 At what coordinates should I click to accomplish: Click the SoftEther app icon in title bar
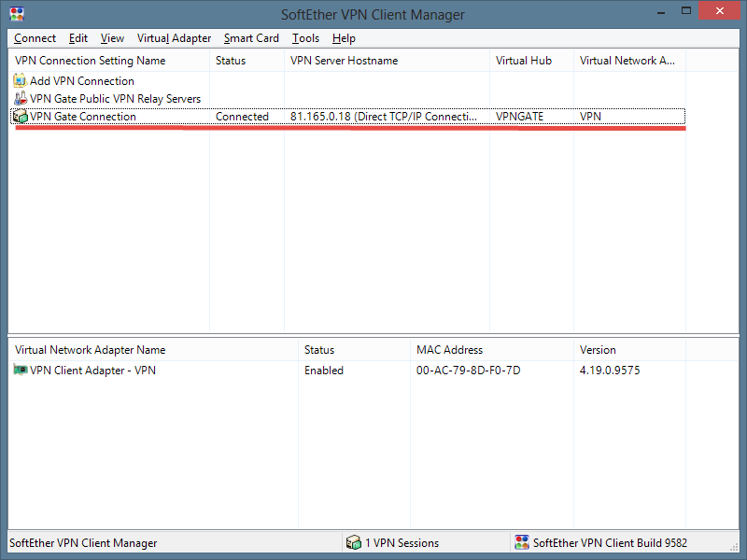coord(16,14)
